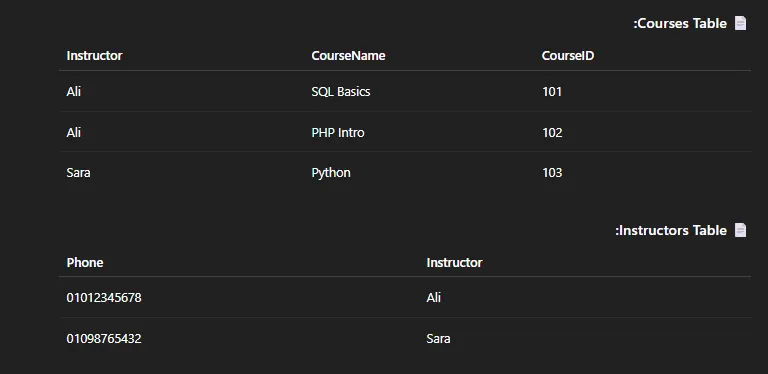This screenshot has width=768, height=374.
Task: Click Ali in the Instructors table
Action: (x=433, y=298)
